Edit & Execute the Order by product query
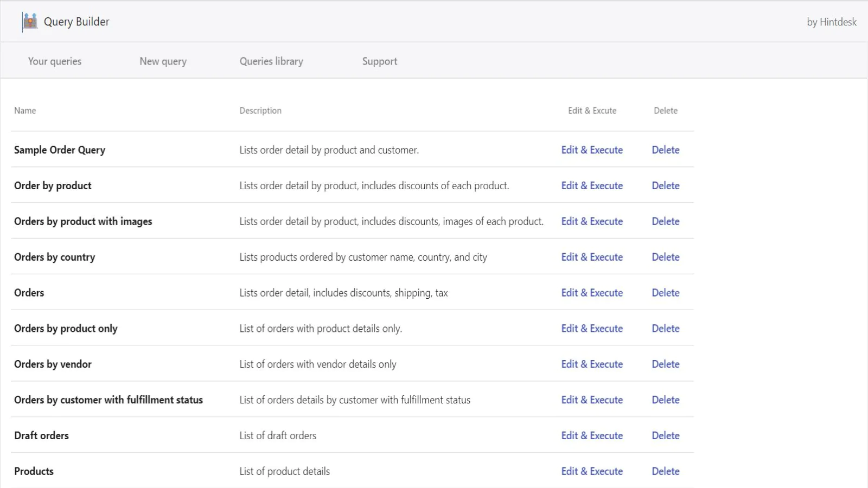 click(591, 185)
